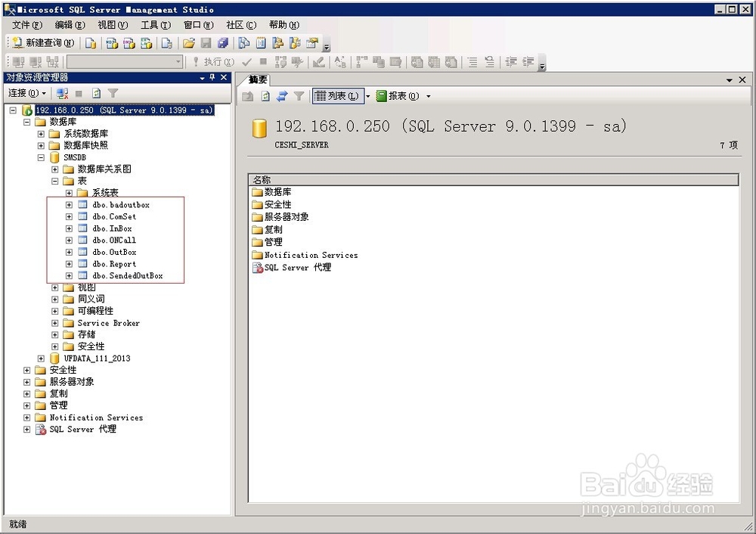The width and height of the screenshot is (756, 534).
Task: Click the Filter funnel icon in Object Explorer
Action: tap(113, 94)
